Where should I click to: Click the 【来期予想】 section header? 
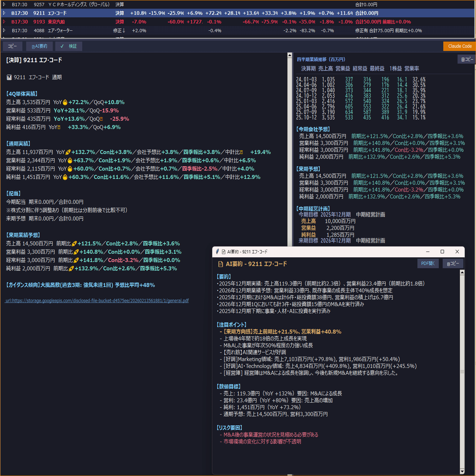pos(308,169)
